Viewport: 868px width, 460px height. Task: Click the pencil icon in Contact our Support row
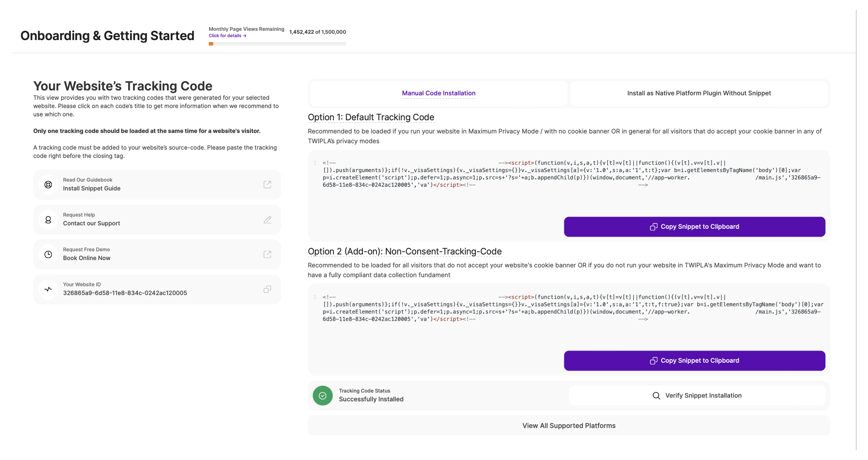[x=267, y=220]
